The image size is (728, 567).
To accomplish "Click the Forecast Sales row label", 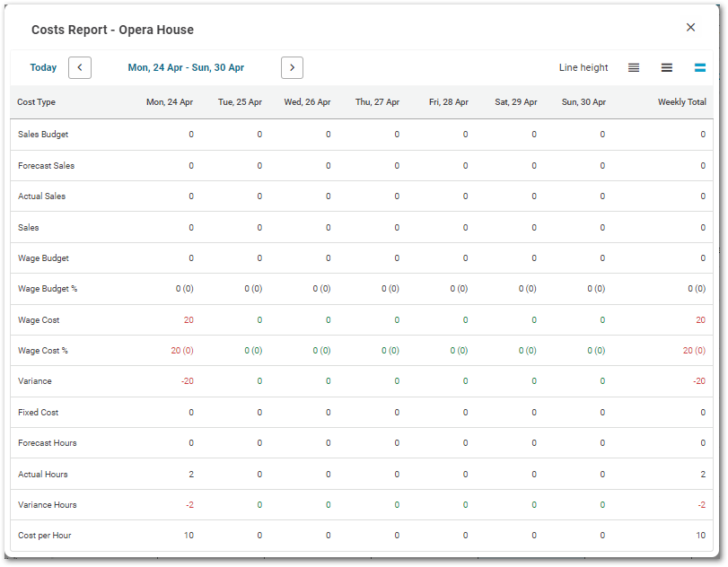I will pyautogui.click(x=45, y=165).
